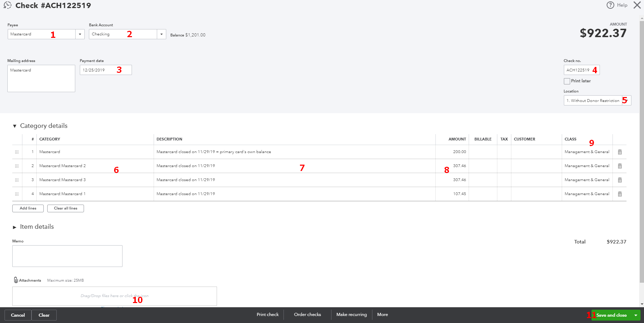Click Print check in the footer
Viewport: 644px width, 323px height.
268,315
